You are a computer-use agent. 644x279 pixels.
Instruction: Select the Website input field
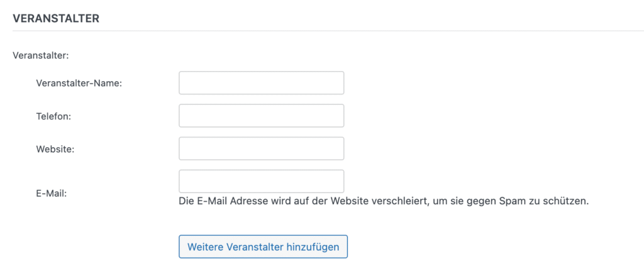tap(261, 148)
